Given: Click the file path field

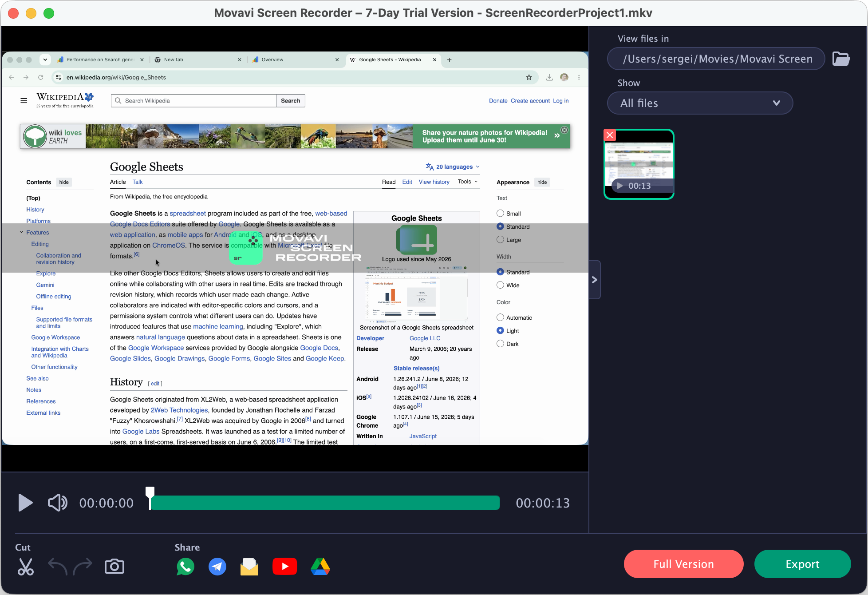Looking at the screenshot, I should point(716,59).
